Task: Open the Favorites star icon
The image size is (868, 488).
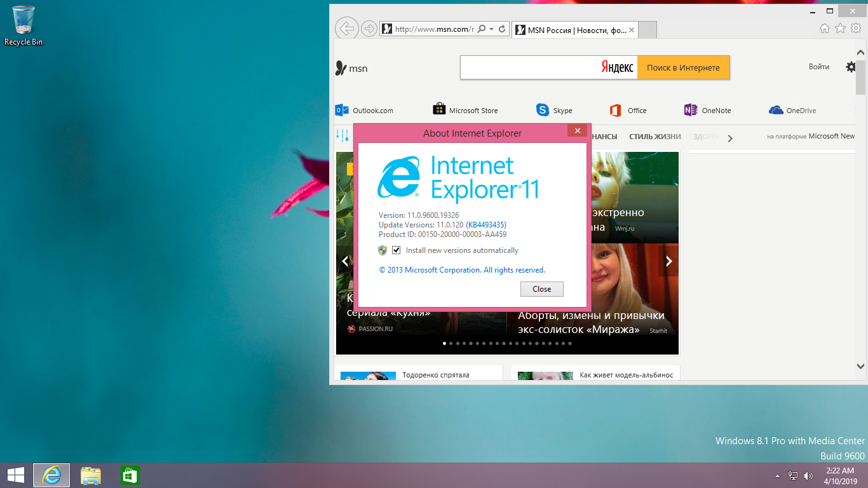Action: click(x=840, y=28)
